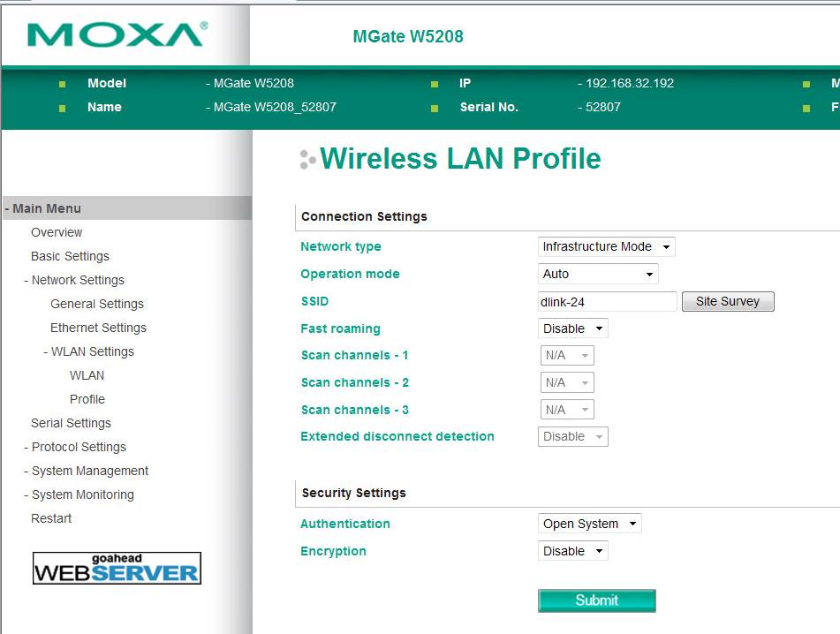Click the Wireless LAN Profile heading
840x634 pixels.
(460, 159)
